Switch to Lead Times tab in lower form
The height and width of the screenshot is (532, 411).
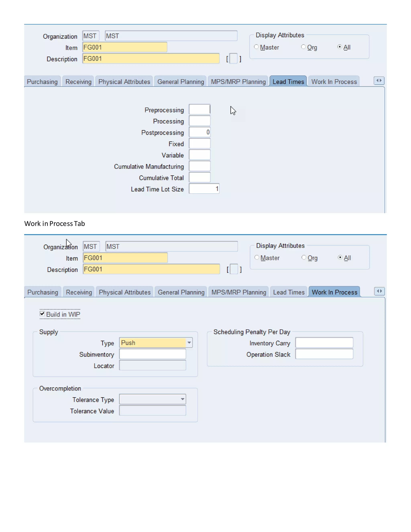[289, 292]
